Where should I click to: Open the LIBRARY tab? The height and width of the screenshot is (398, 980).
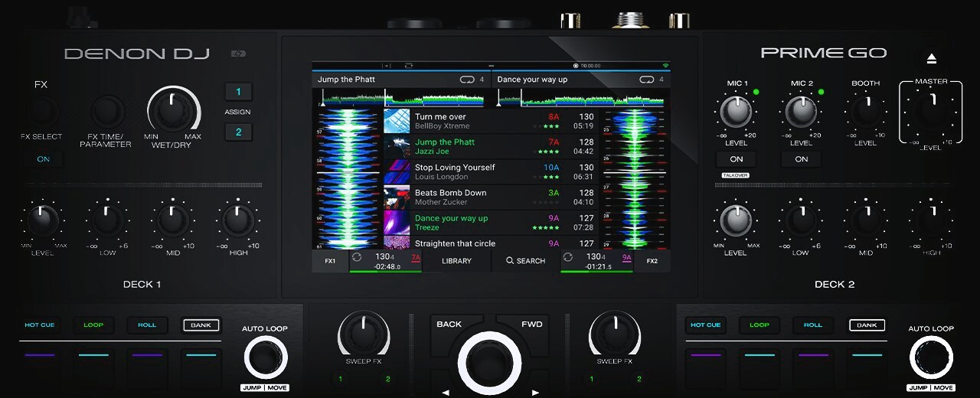456,261
